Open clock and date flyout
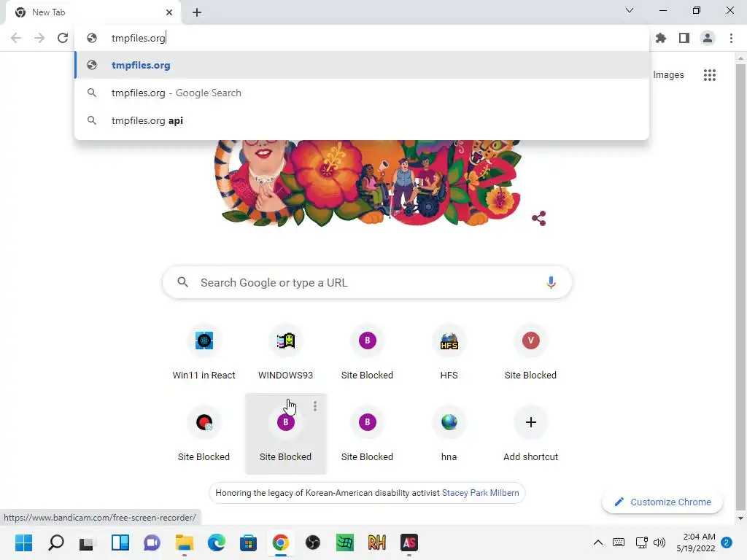 click(696, 542)
